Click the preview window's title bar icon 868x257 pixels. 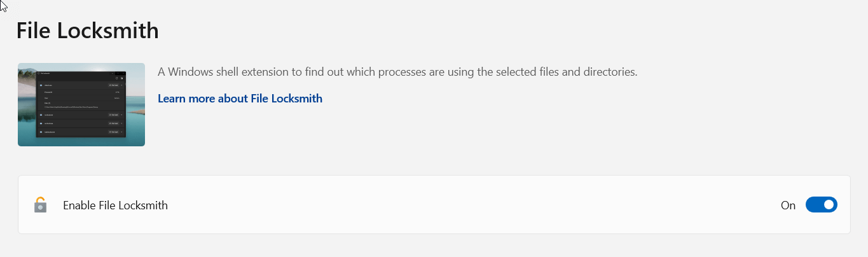pyautogui.click(x=38, y=73)
